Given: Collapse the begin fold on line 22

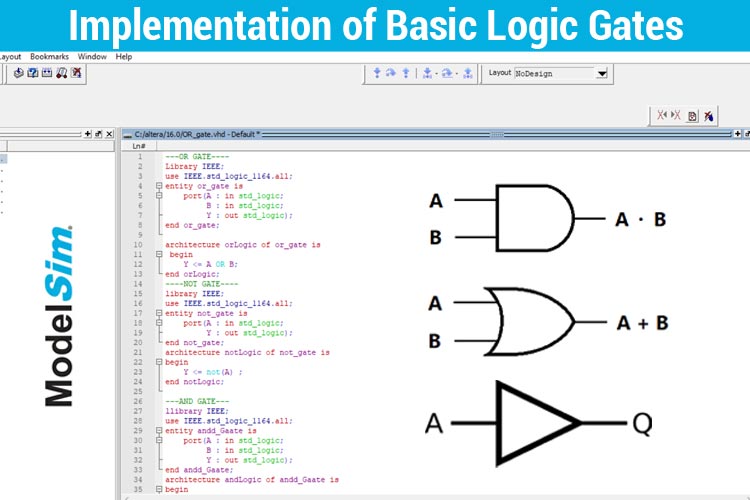Looking at the screenshot, I should 159,362.
